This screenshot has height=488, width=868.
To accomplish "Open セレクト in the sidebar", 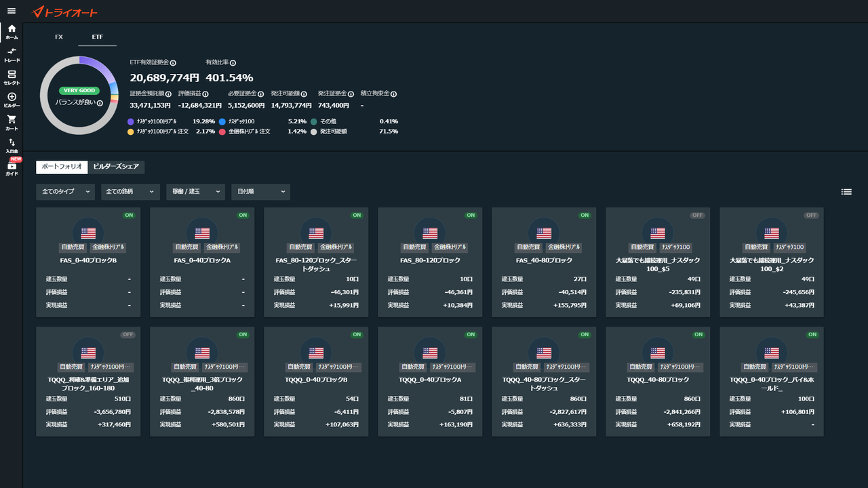I will tap(12, 77).
